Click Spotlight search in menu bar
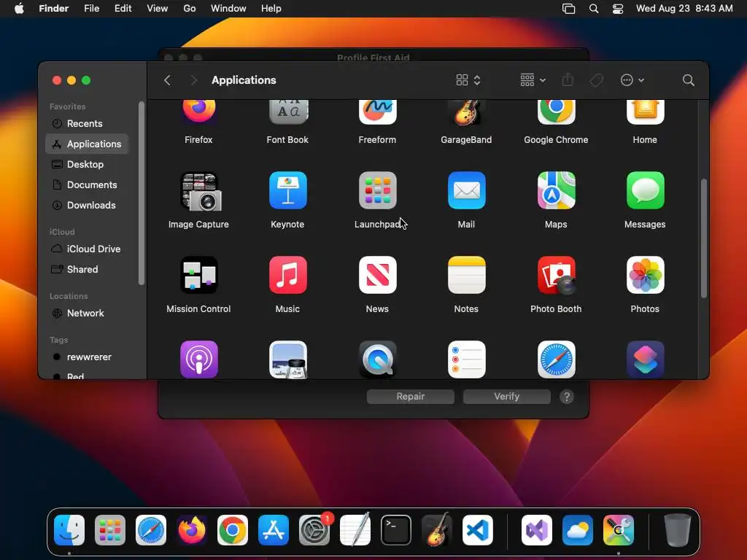Image resolution: width=747 pixels, height=560 pixels. (594, 9)
